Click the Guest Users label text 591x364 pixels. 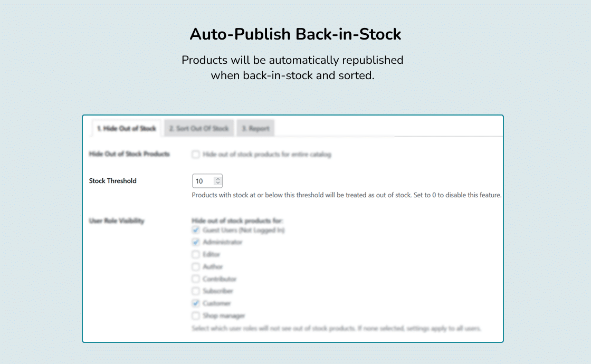243,230
